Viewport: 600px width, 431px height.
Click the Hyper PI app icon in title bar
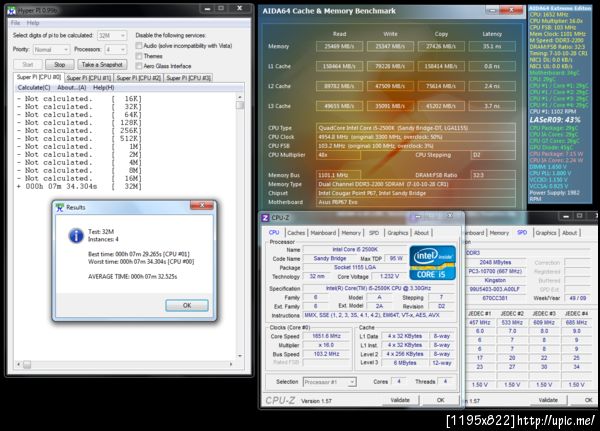(x=12, y=10)
